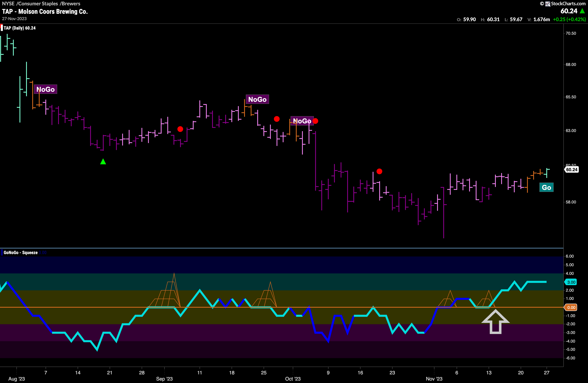Click the 6.00 oscillator axis label
Viewport: 588px width, 383px height.
click(x=570, y=256)
